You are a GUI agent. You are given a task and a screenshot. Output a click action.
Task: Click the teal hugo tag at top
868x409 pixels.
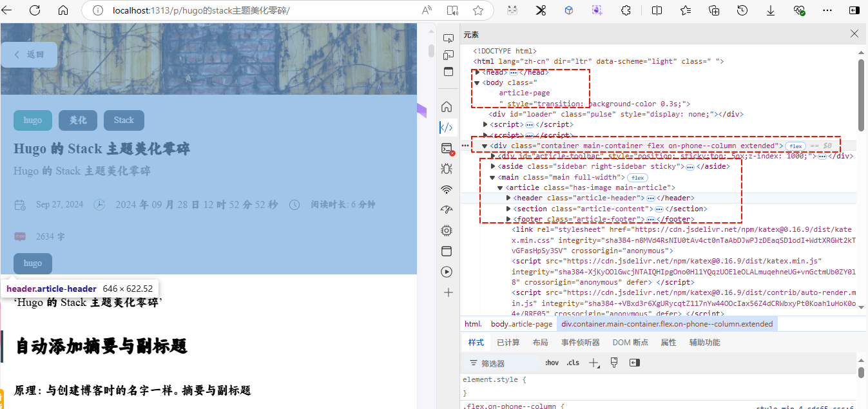pos(33,120)
